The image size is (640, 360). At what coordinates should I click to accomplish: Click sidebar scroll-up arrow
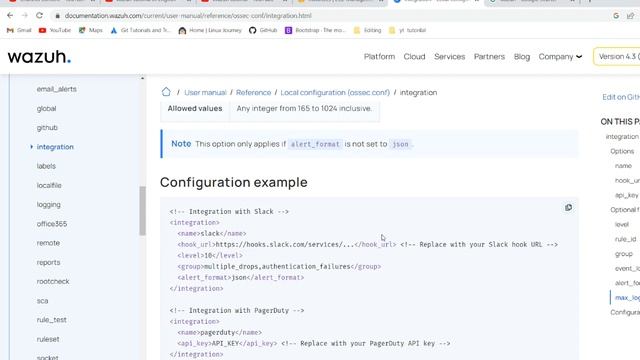point(142,78)
